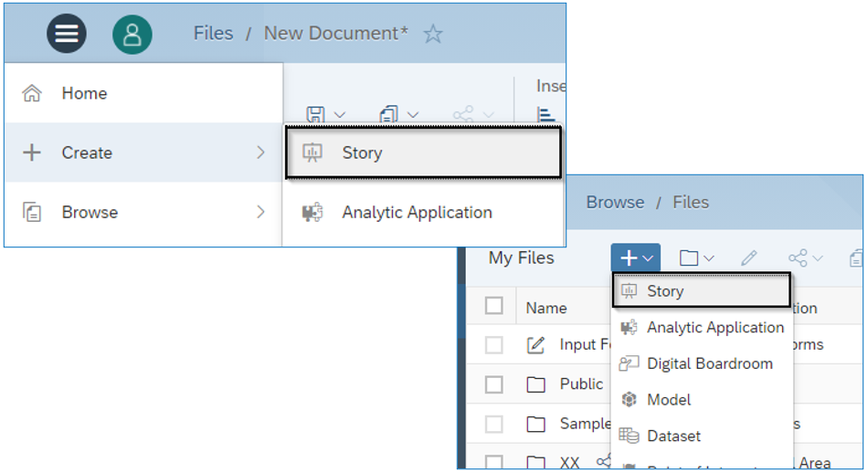Click the Story icon in Create submenu
Image resolution: width=868 pixels, height=473 pixels.
[x=312, y=152]
